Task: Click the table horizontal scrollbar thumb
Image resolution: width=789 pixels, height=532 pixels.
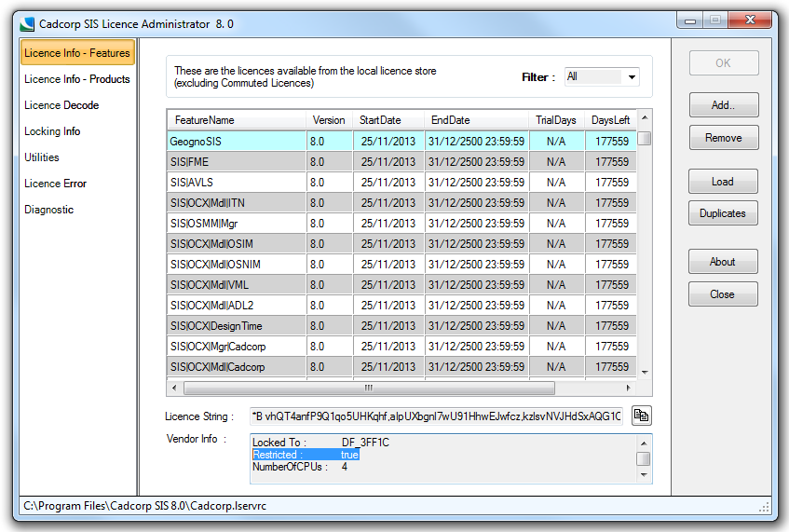Action: point(369,389)
